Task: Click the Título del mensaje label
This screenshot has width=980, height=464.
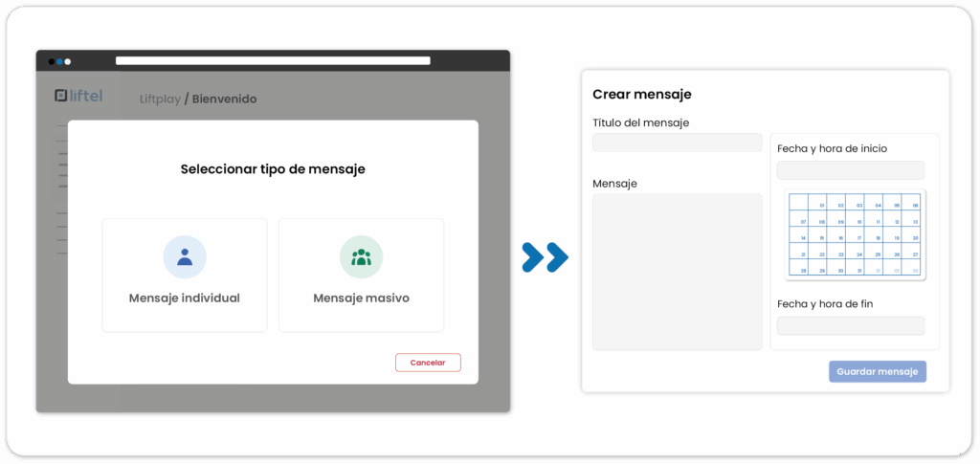Action: pos(640,123)
